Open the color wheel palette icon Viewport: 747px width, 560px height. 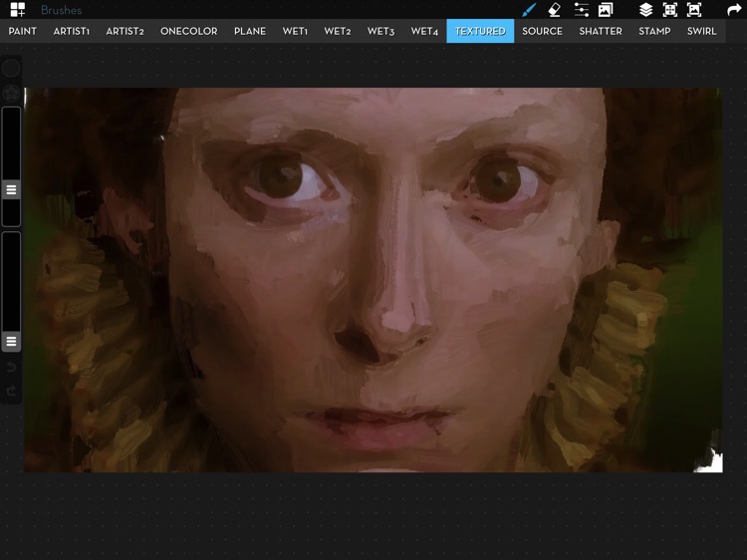pos(11,93)
